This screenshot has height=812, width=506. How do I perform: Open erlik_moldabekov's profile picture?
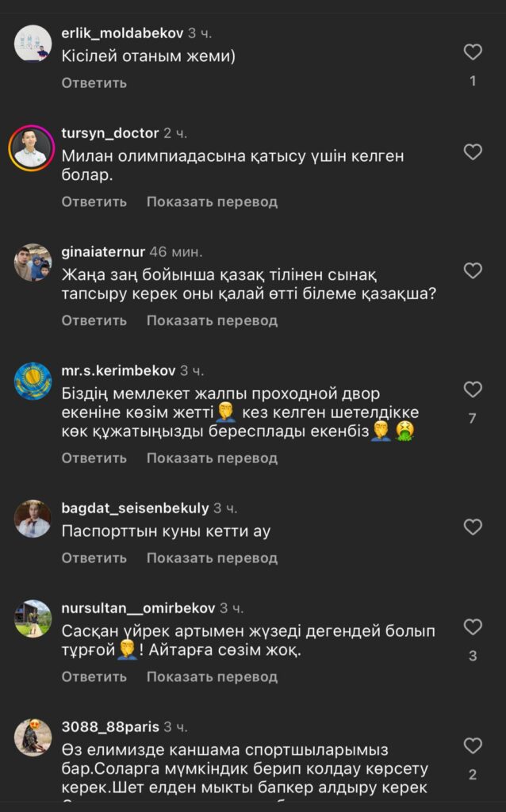click(x=33, y=44)
